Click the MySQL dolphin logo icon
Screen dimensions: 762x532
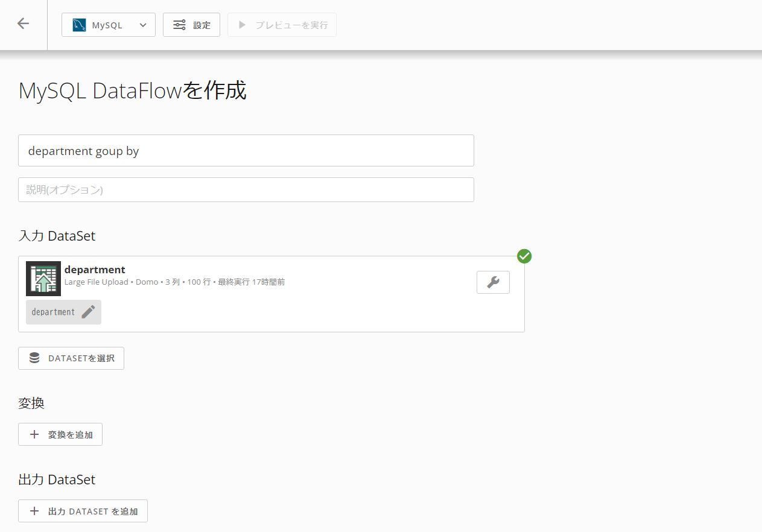click(x=79, y=25)
